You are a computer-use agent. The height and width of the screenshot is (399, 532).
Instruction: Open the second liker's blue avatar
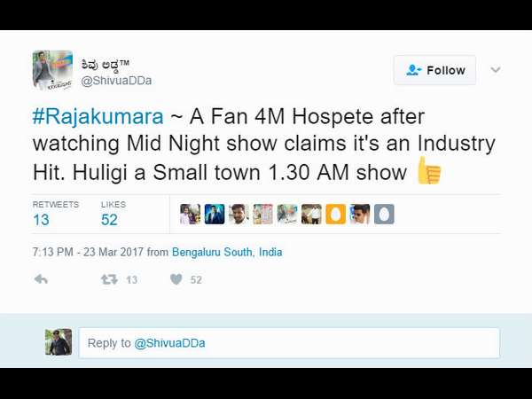point(215,214)
